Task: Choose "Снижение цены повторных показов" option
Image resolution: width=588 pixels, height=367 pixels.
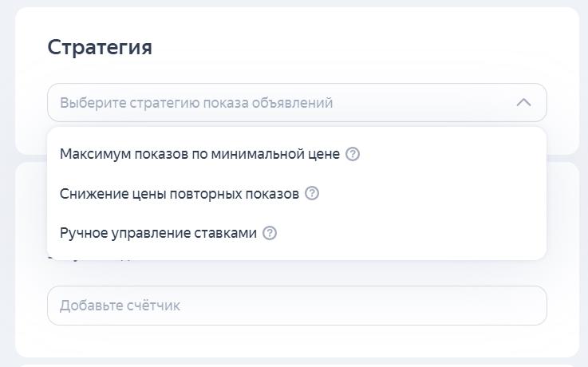Action: point(180,193)
